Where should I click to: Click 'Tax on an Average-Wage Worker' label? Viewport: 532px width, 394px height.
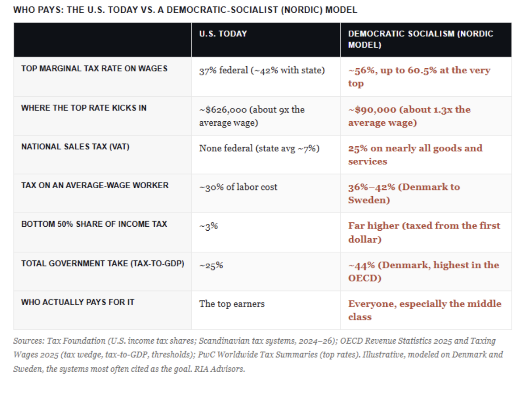[94, 185]
